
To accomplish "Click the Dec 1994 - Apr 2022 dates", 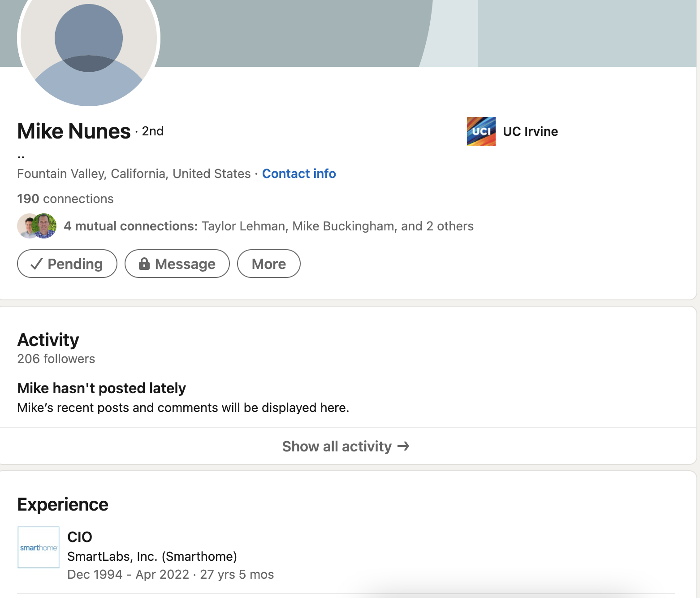I will tap(128, 574).
